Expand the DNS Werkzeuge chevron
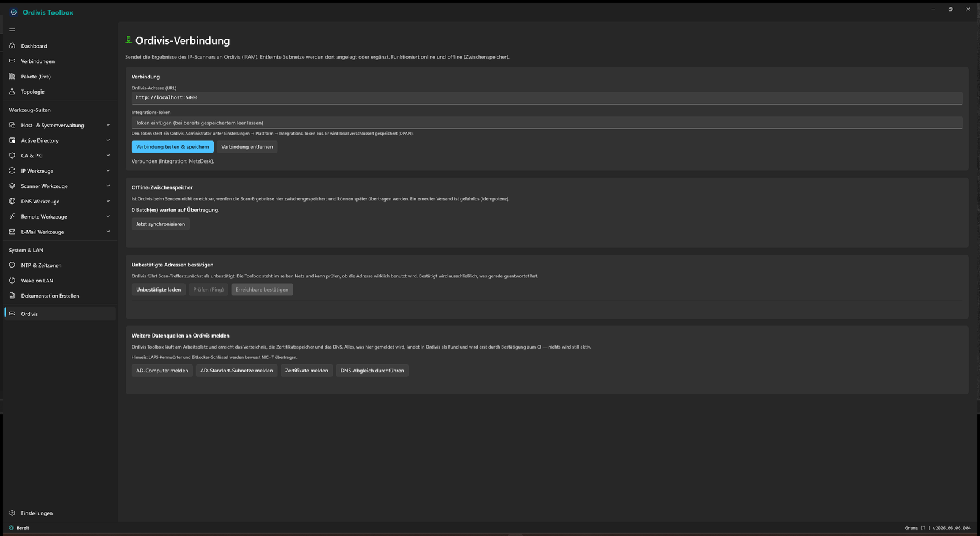The width and height of the screenshot is (980, 536). pyautogui.click(x=108, y=202)
